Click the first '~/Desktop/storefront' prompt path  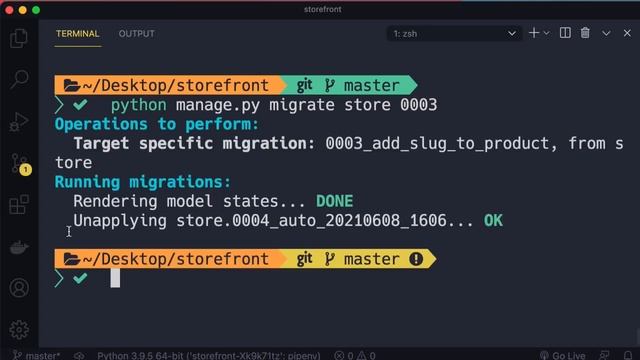[x=176, y=85]
